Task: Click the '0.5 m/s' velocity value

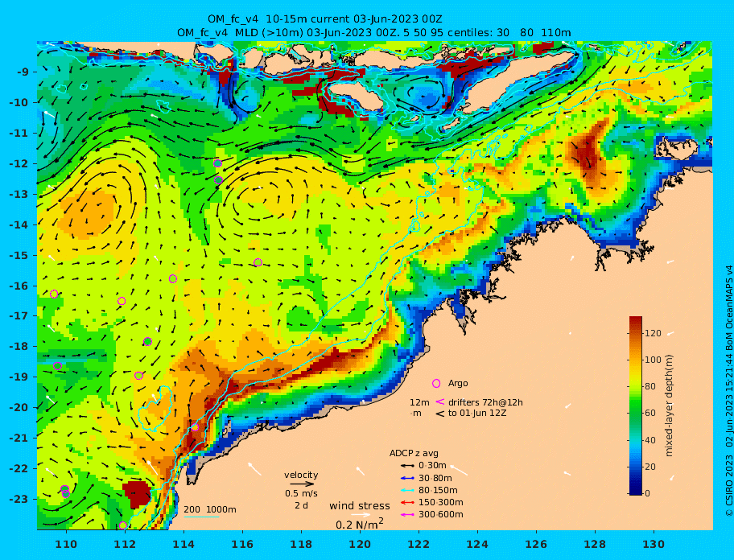Action: pyautogui.click(x=301, y=493)
